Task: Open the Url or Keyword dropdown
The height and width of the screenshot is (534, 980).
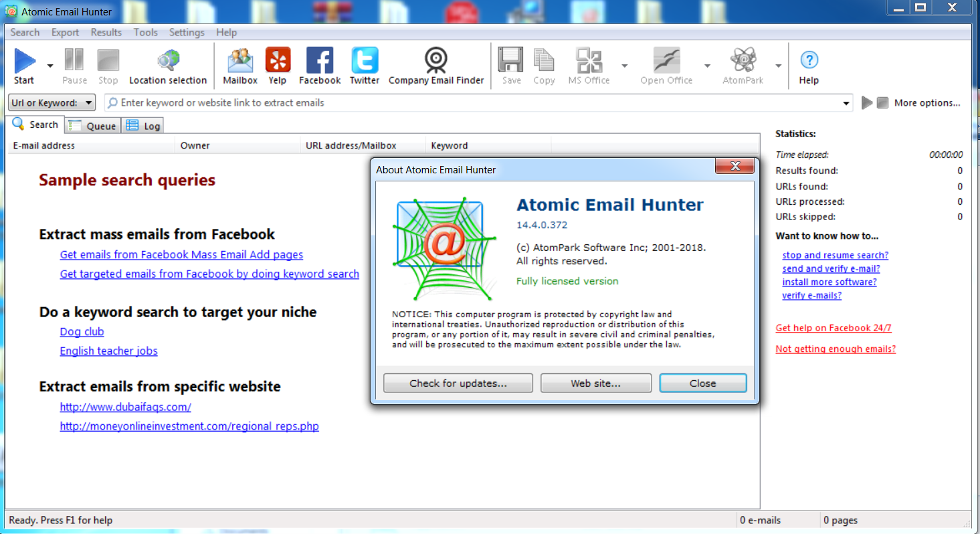Action: tap(52, 103)
